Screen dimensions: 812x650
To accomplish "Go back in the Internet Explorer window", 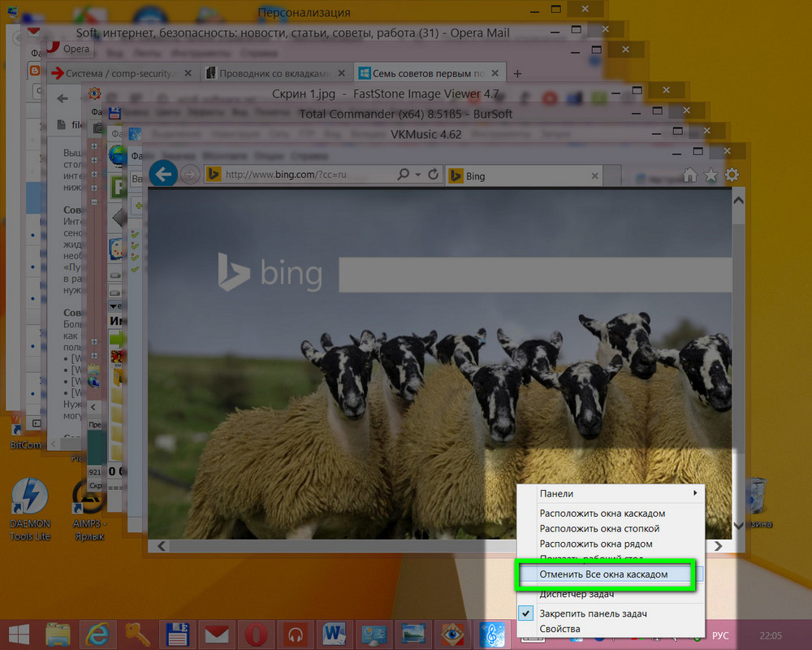I will [x=164, y=174].
